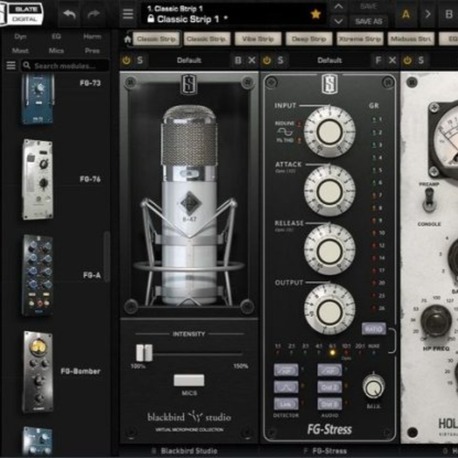Viewport: 458px width, 458px height.
Task: Click the Intensity slider handle
Action: coord(144,353)
